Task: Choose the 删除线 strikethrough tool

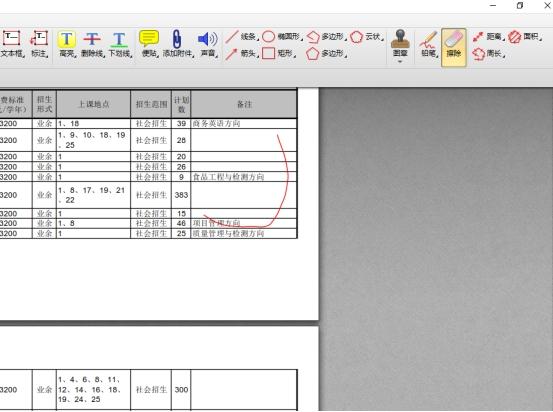Action: 93,44
